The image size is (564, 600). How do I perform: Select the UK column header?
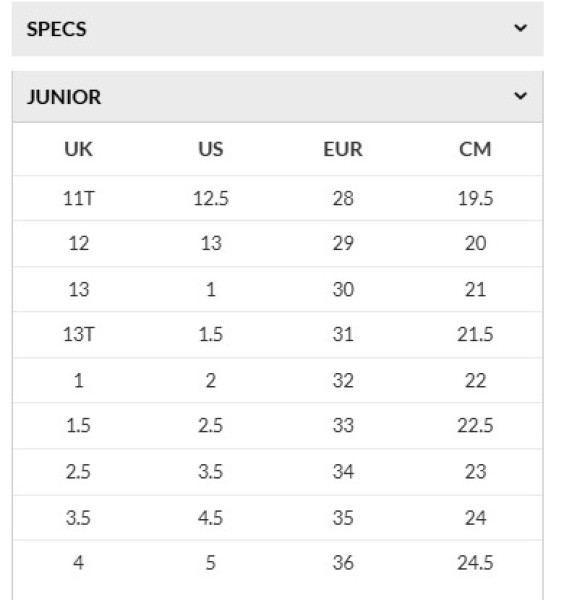78,149
